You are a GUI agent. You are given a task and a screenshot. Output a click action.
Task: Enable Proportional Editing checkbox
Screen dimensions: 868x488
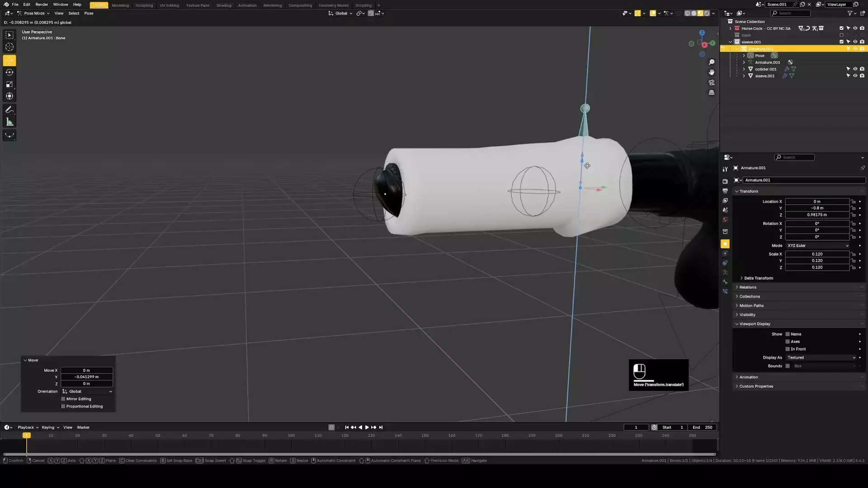(63, 406)
